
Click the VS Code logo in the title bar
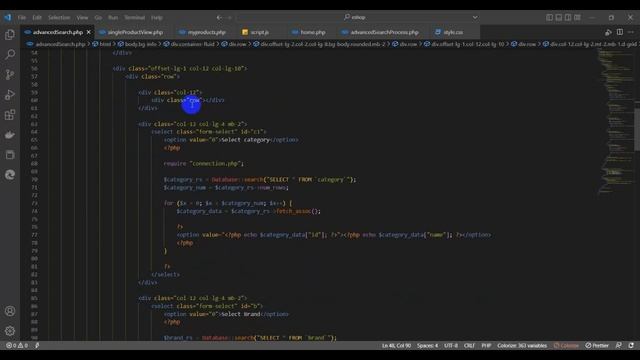point(8,18)
